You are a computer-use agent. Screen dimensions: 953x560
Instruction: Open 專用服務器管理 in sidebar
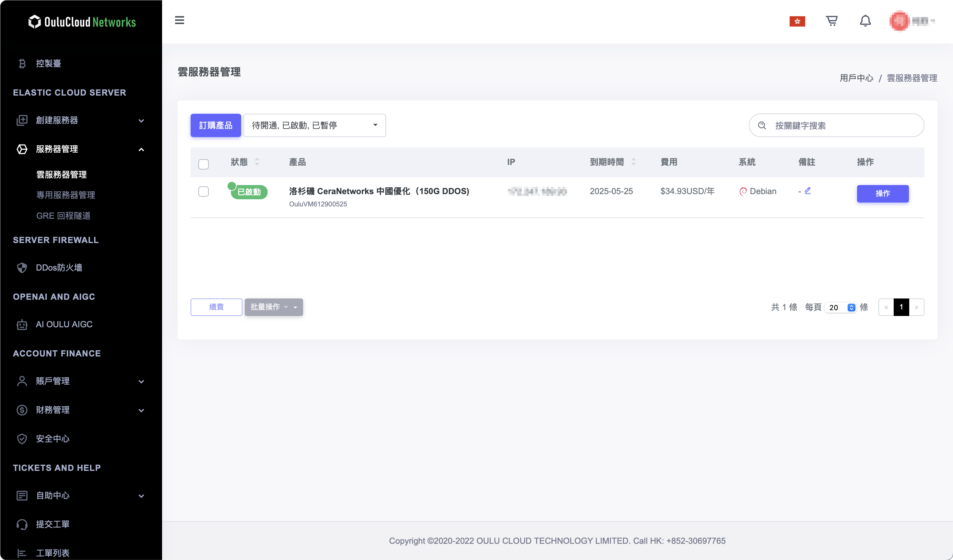65,195
